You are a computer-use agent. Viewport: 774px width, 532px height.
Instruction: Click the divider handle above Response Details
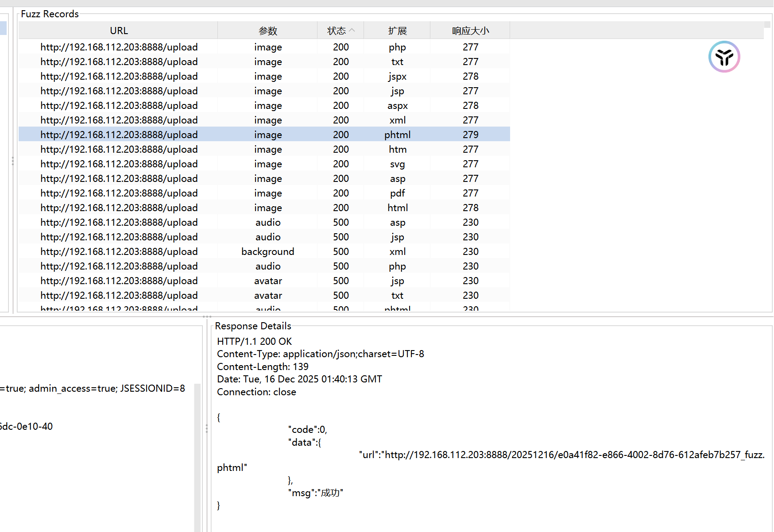[207, 316]
